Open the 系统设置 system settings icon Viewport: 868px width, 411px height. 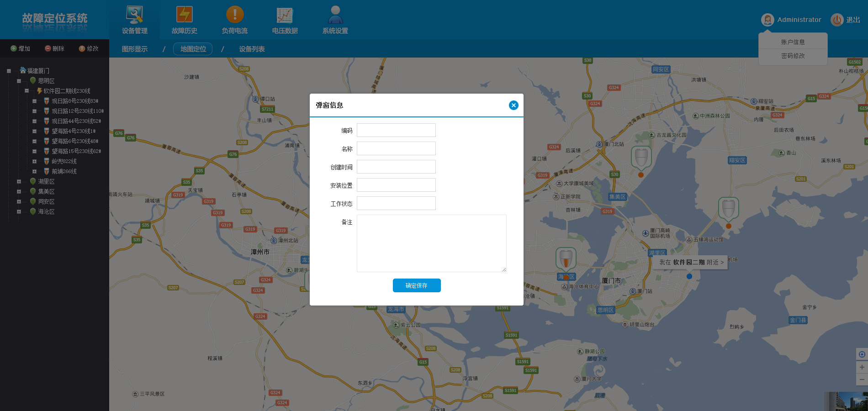[335, 15]
